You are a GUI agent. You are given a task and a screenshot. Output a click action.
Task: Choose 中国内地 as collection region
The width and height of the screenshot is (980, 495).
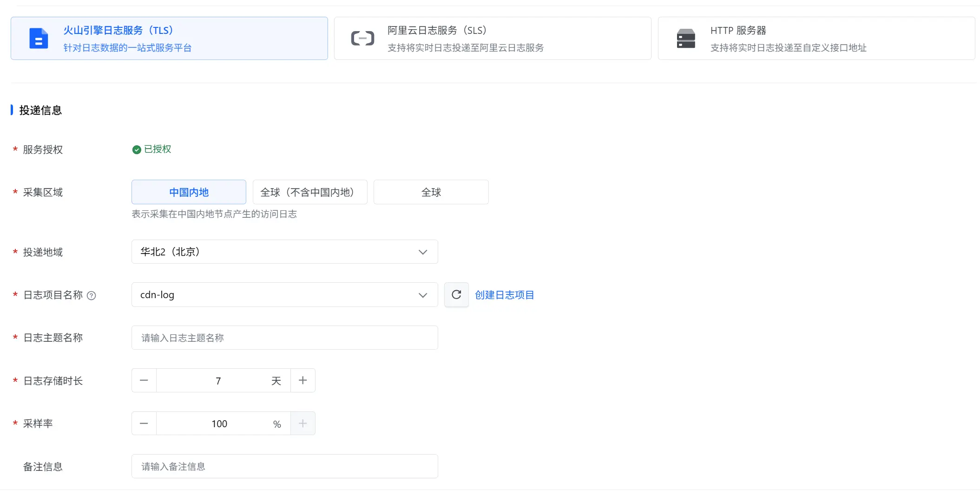[189, 192]
